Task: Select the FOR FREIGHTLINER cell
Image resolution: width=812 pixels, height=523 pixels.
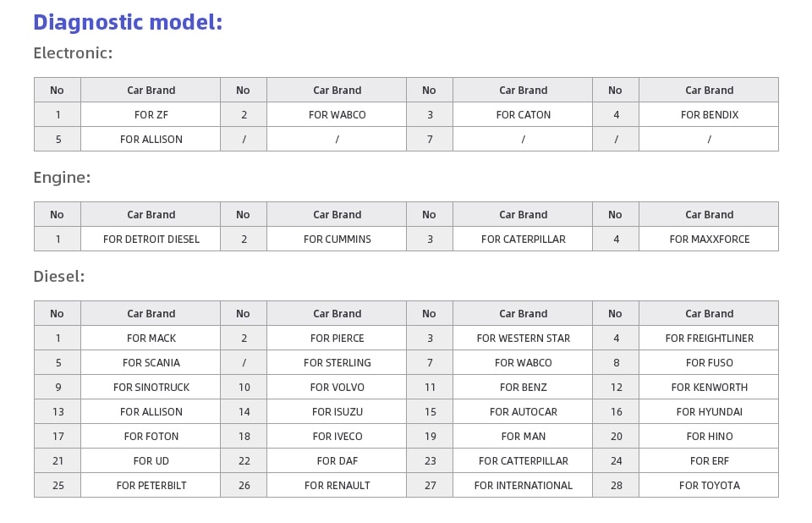Action: [x=709, y=338]
